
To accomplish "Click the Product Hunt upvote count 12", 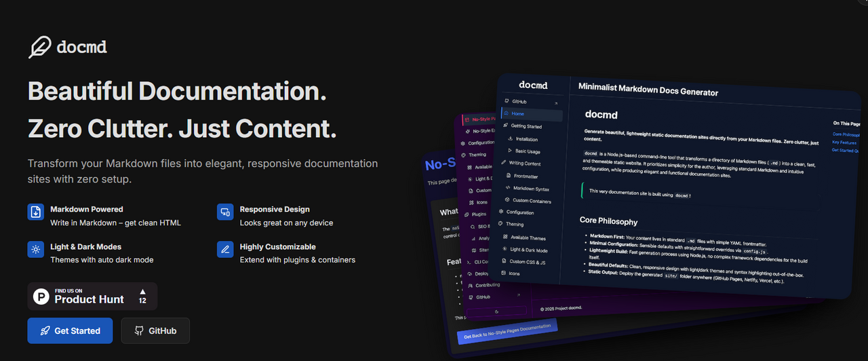I will [x=142, y=300].
